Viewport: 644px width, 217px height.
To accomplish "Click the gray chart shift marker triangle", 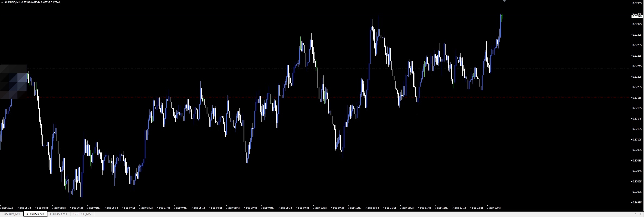I will click(504, 1).
